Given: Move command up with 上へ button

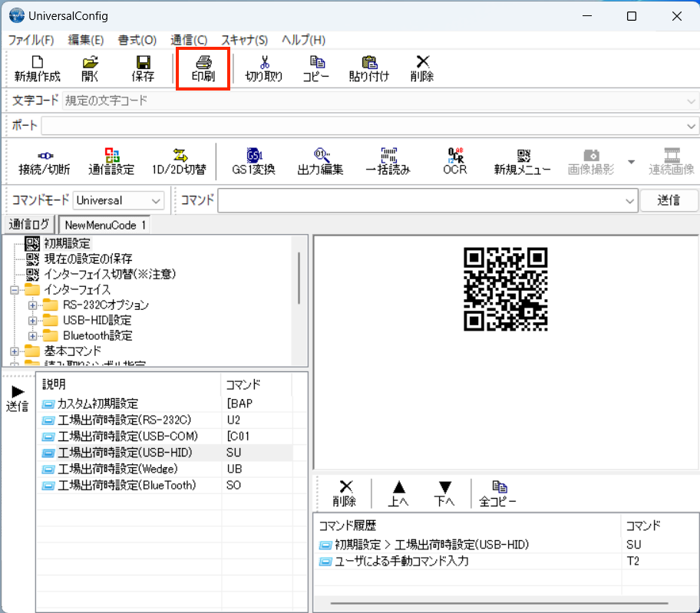Looking at the screenshot, I should [x=398, y=493].
